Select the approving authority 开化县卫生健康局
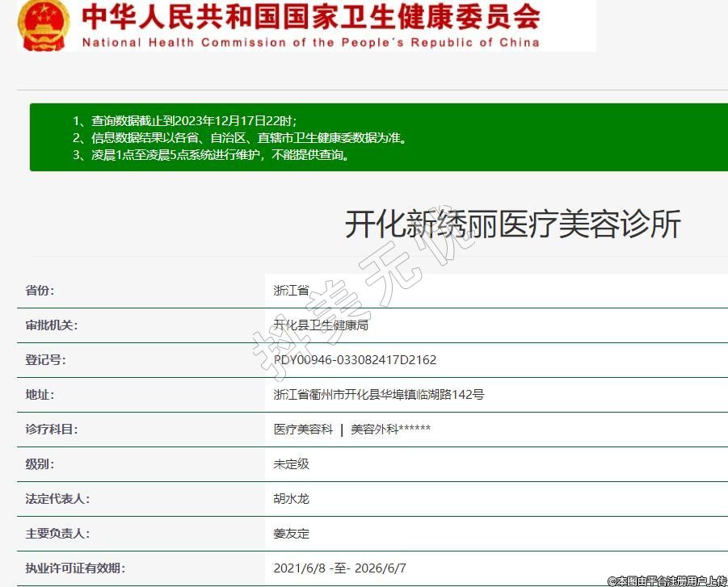 pyautogui.click(x=321, y=325)
